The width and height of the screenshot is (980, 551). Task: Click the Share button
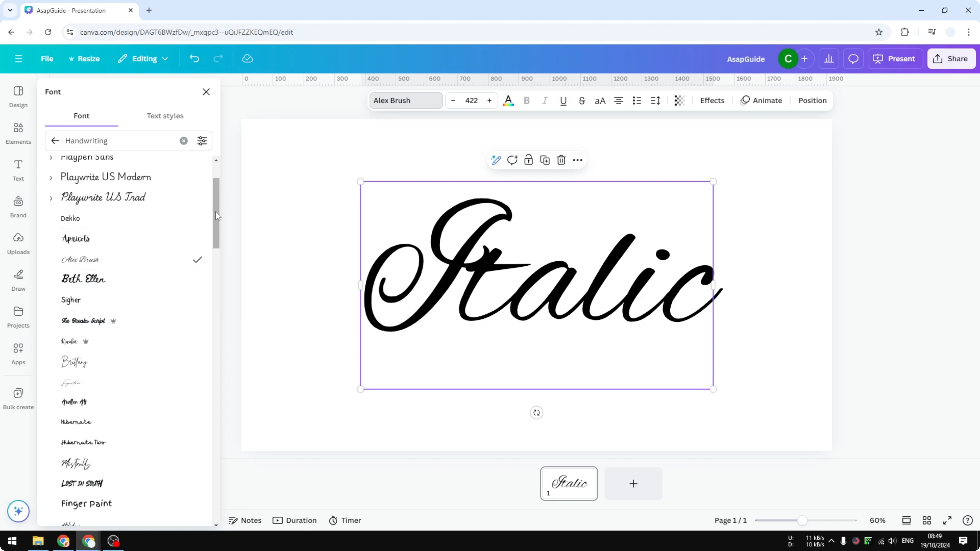click(x=952, y=59)
